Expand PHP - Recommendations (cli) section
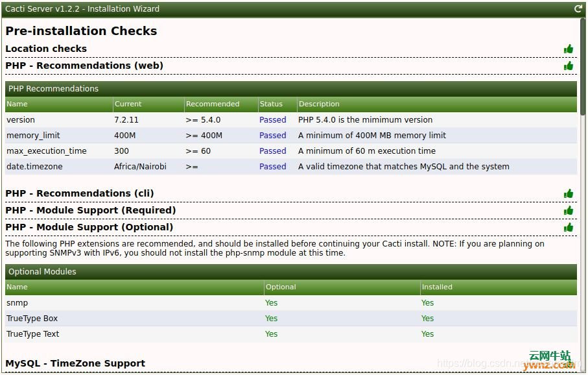 pos(80,193)
